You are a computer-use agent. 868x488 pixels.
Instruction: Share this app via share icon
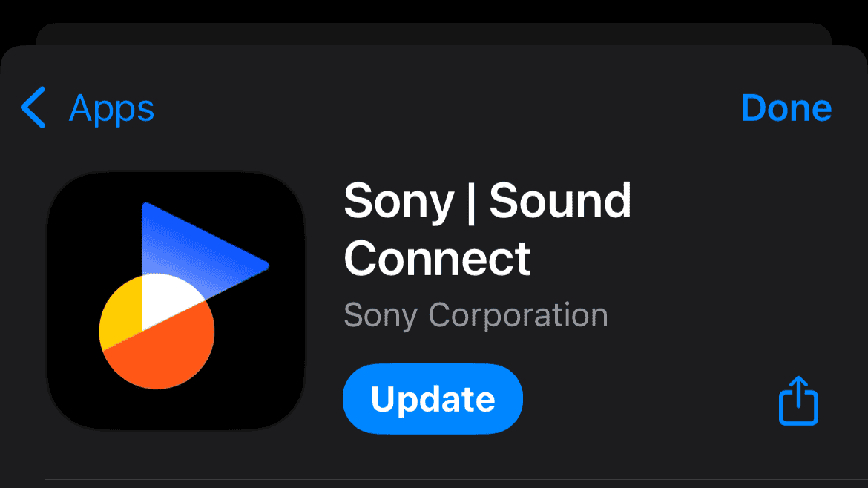pyautogui.click(x=798, y=400)
